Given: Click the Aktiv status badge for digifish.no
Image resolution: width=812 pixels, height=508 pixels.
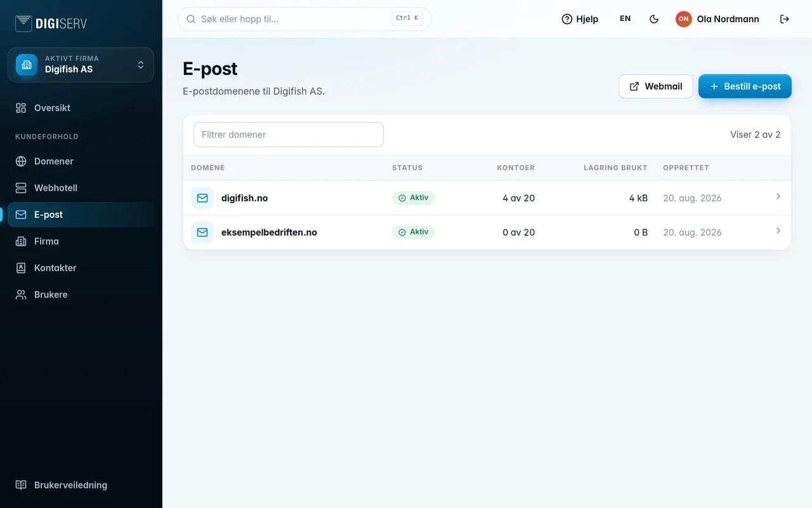Looking at the screenshot, I should coord(414,198).
